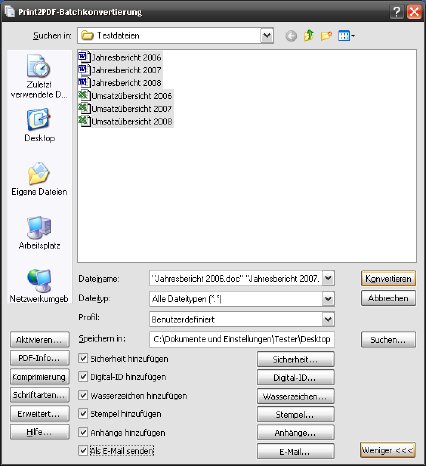This screenshot has height=466, width=426.
Task: Click the Speichern in path field
Action: pos(242,339)
